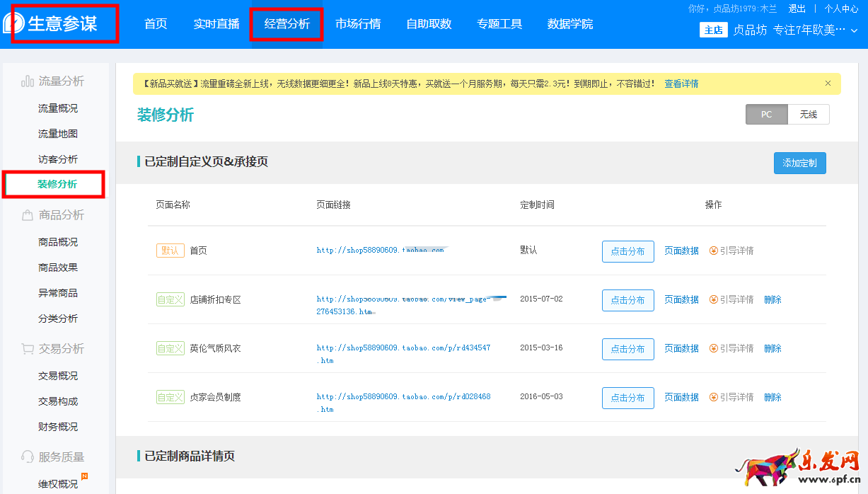Open the 市场行情 top menu
Viewport: 868px width, 494px height.
[358, 24]
